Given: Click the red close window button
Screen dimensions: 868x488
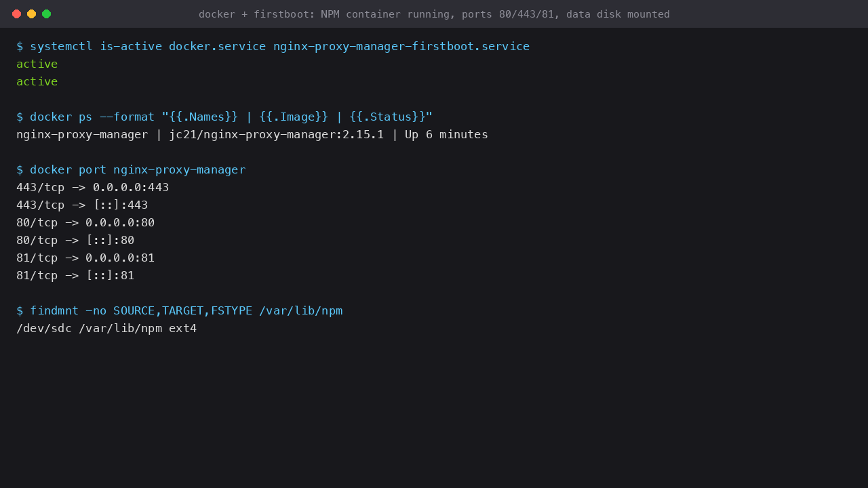Looking at the screenshot, I should (x=16, y=14).
